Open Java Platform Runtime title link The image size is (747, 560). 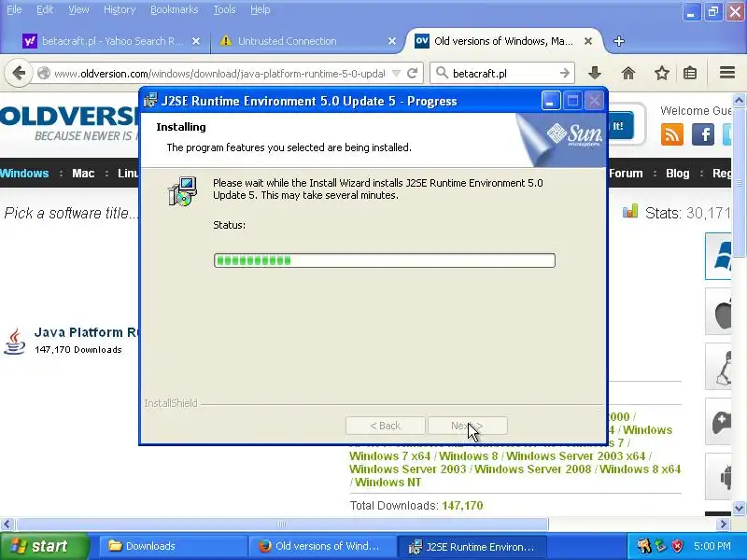(86, 332)
